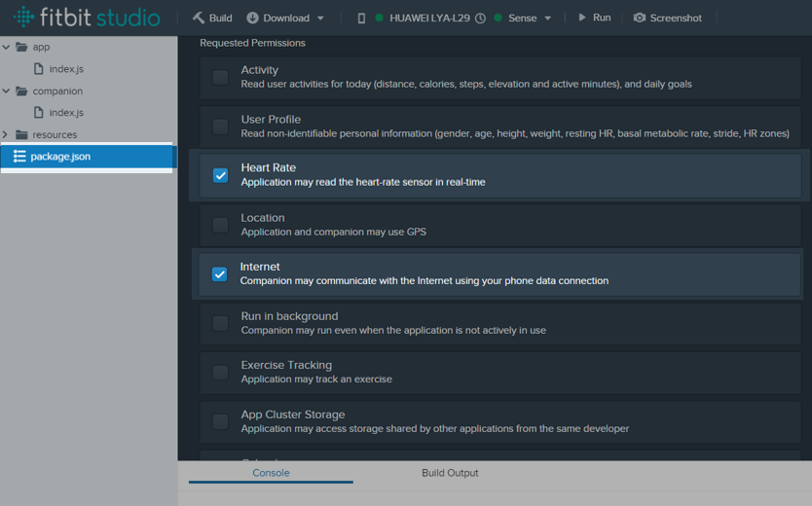Enable the Activity permission checkbox
The image size is (812, 506).
point(221,78)
